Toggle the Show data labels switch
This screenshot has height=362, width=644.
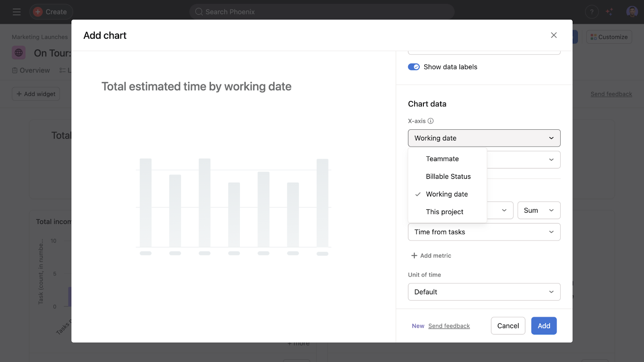[414, 67]
